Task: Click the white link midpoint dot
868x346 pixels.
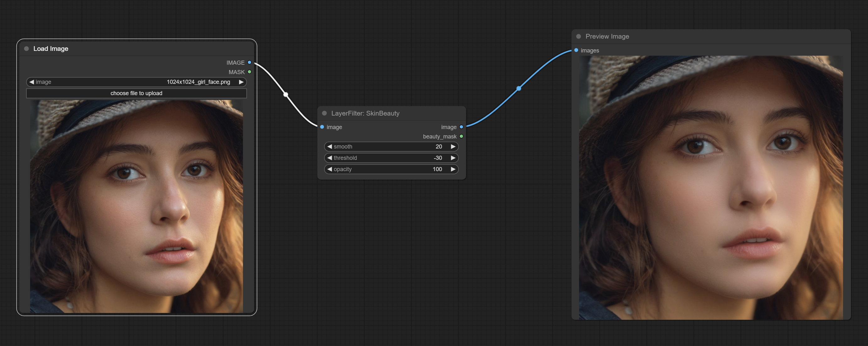Action: click(286, 95)
